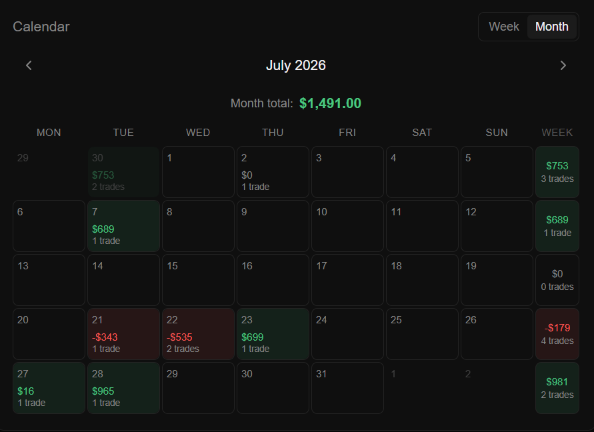Click the Calendar heading text
The width and height of the screenshot is (594, 432).
pos(41,27)
